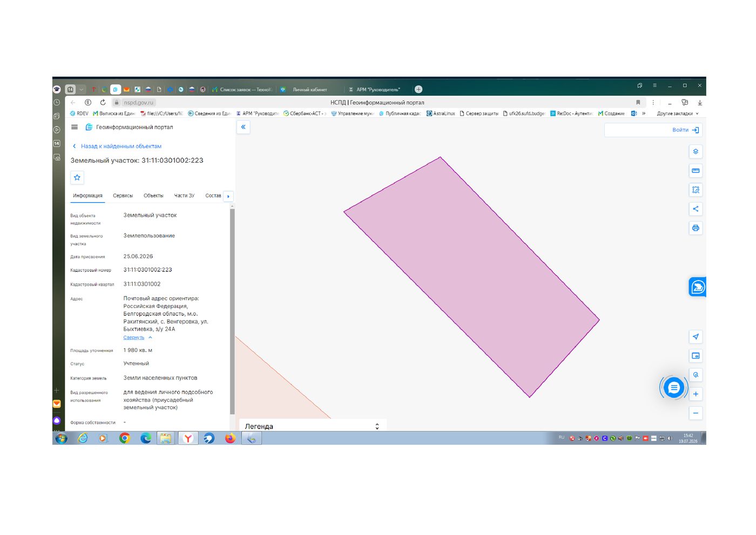The height and width of the screenshot is (535, 756).
Task: Switch to the Сервисы tab
Action: (x=123, y=196)
